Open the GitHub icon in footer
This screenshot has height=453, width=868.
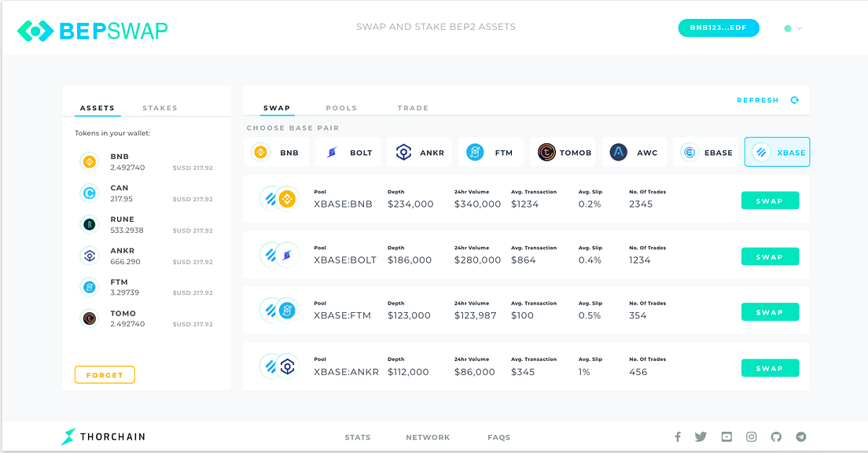click(776, 437)
